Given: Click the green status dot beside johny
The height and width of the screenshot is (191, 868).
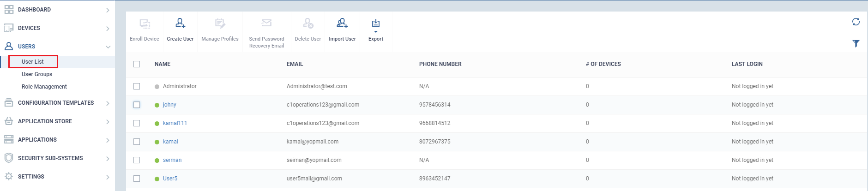Looking at the screenshot, I should (x=157, y=105).
